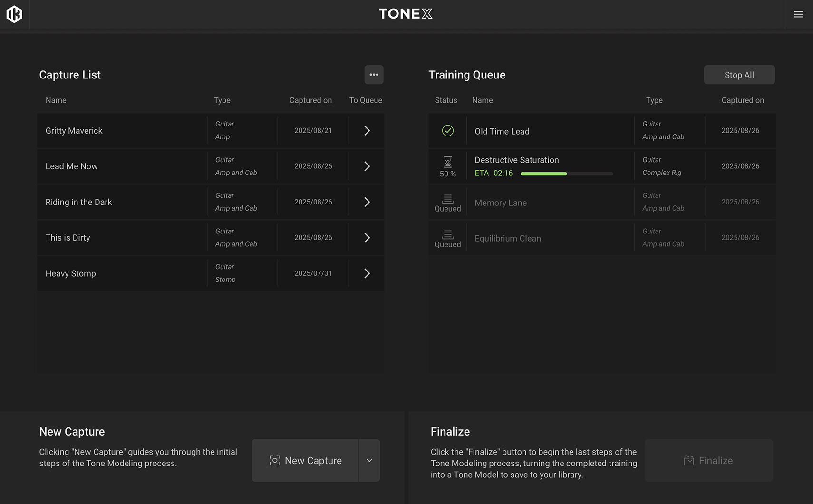
Task: Start a New Capture
Action: coord(305,460)
